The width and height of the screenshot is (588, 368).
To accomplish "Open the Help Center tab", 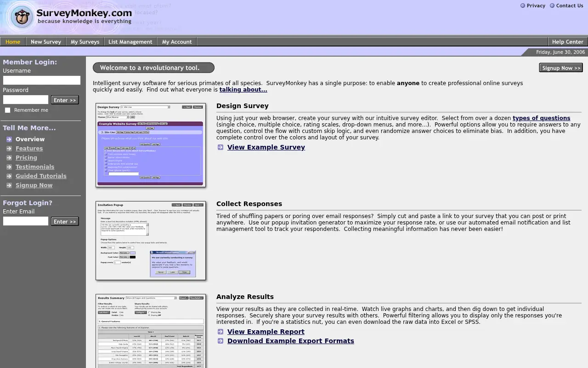I will pos(568,41).
